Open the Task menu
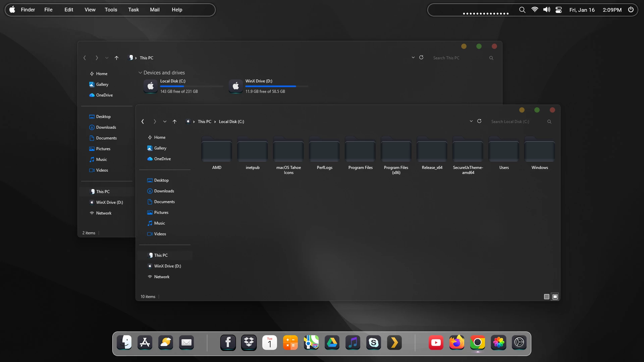Screen dimensions: 644x362 click(x=133, y=9)
